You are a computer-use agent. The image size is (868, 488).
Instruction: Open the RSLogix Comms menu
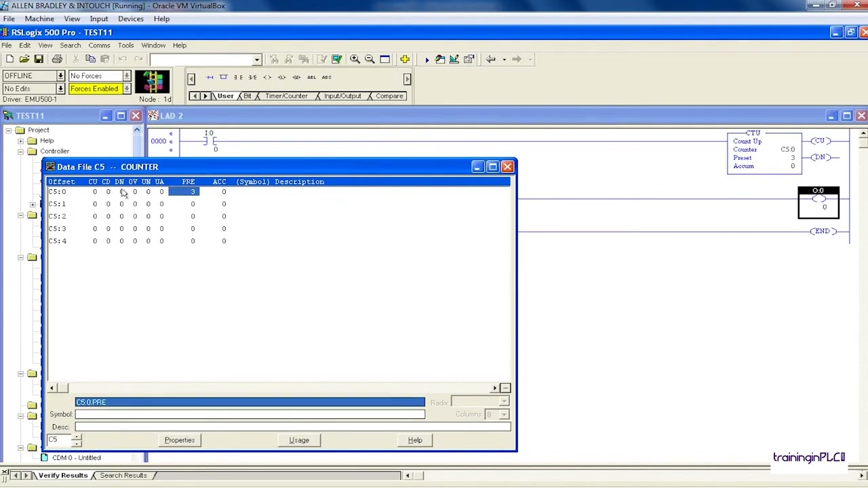99,45
